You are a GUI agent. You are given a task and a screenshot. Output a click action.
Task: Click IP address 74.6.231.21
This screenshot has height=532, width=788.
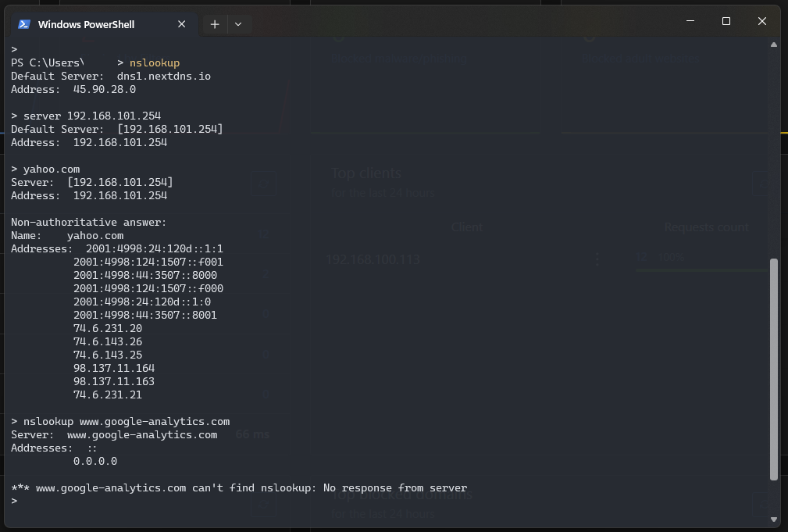108,395
